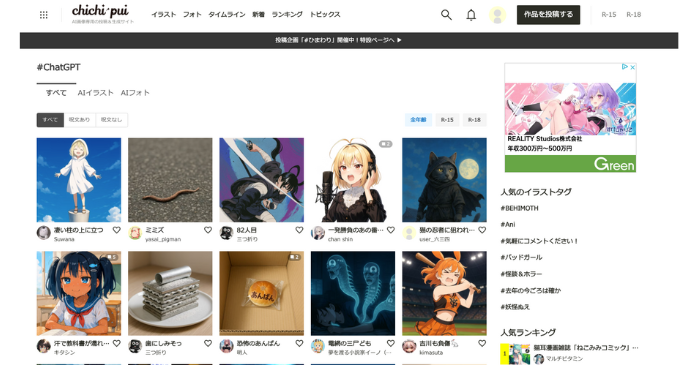Click the マルチビタミン author name
Viewport: 698px width, 365px height.
click(x=564, y=359)
